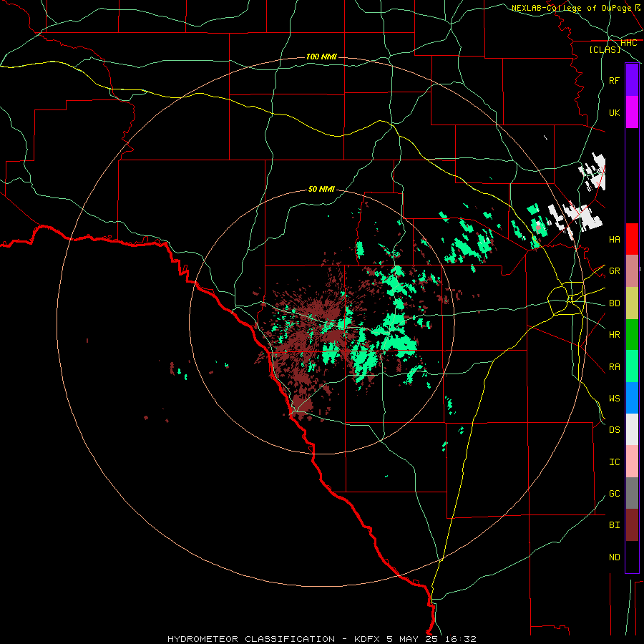Click the RF legend label
The width and height of the screenshot is (644, 644).
[x=614, y=80]
